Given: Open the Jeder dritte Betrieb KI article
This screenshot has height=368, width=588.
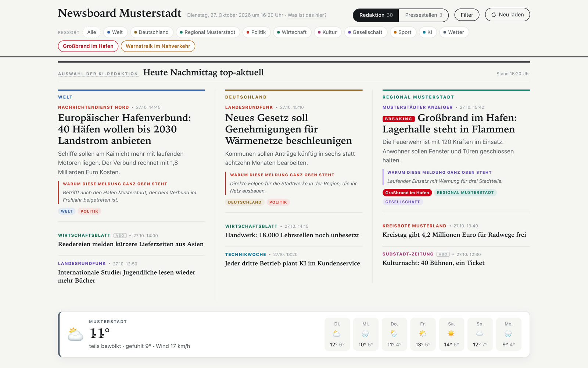Looking at the screenshot, I should tap(293, 263).
